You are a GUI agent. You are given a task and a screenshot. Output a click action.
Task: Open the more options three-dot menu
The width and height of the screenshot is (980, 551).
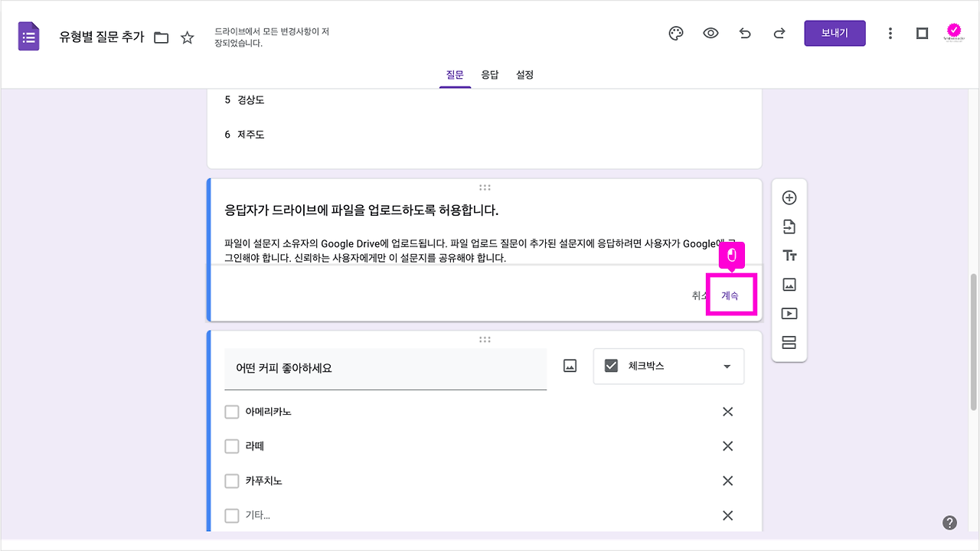pyautogui.click(x=890, y=33)
